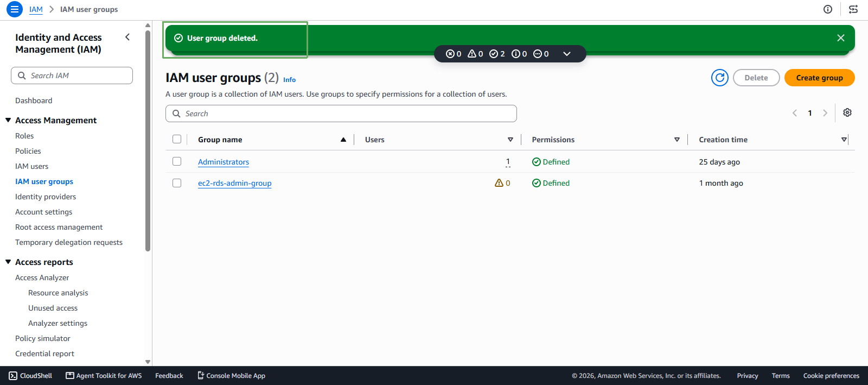Go to previous page of groups
The image size is (868, 385).
pyautogui.click(x=795, y=113)
